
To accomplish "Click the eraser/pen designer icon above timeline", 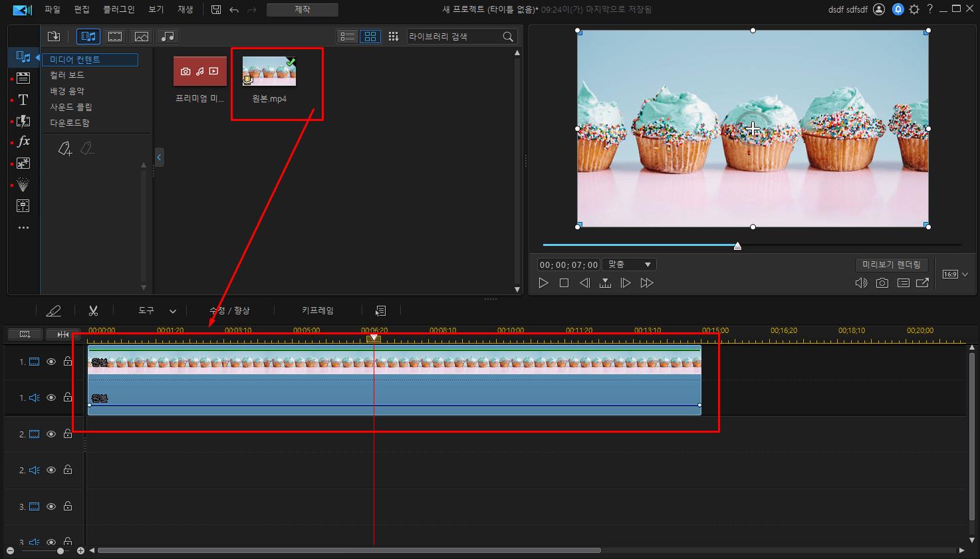I will coord(53,310).
